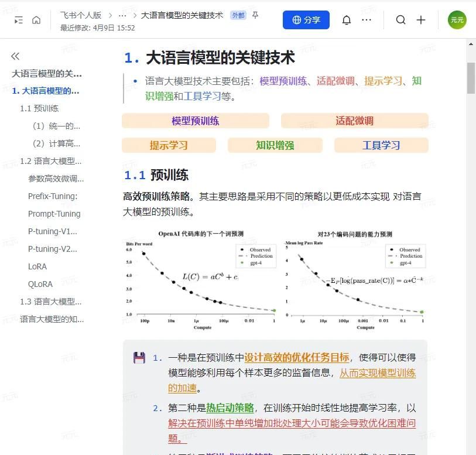This screenshot has width=476, height=455.
Task: Select Prompt-Tuning in the outline
Action: [54, 214]
